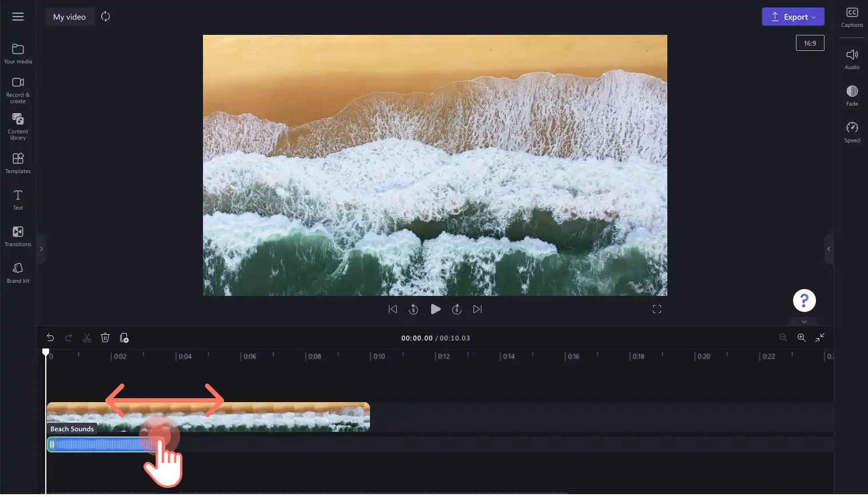This screenshot has width=868, height=497.
Task: Select the Text tool in sidebar
Action: click(18, 200)
